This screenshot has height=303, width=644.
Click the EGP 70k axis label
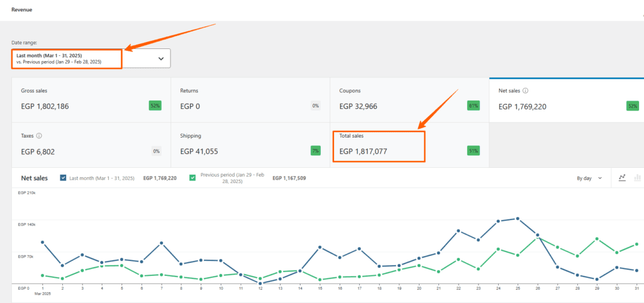(26, 256)
